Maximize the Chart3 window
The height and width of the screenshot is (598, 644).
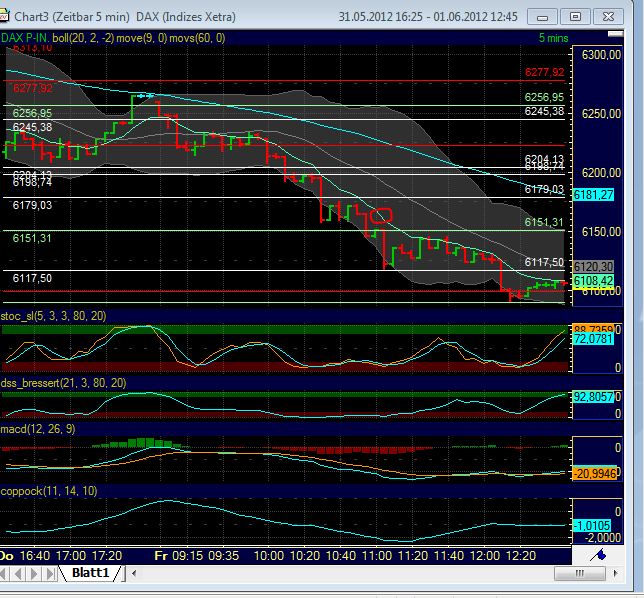pos(575,17)
